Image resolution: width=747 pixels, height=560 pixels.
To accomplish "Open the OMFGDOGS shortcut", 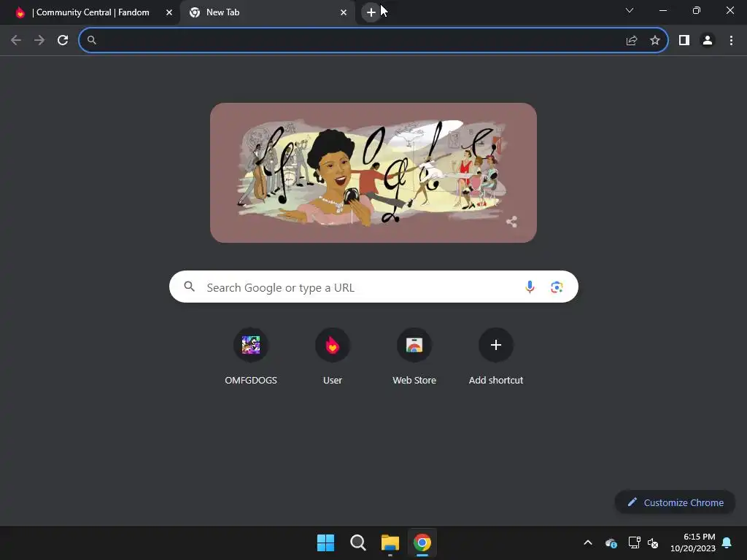I will [251, 357].
